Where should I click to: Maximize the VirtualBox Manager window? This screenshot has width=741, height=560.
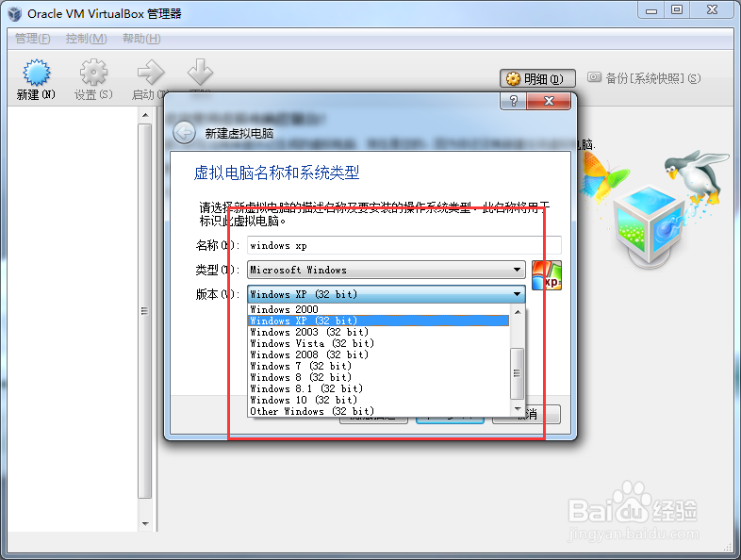click(x=677, y=9)
